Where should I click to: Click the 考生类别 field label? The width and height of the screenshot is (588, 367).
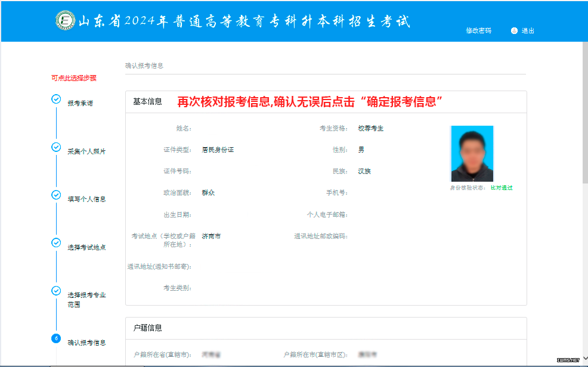pos(177,288)
